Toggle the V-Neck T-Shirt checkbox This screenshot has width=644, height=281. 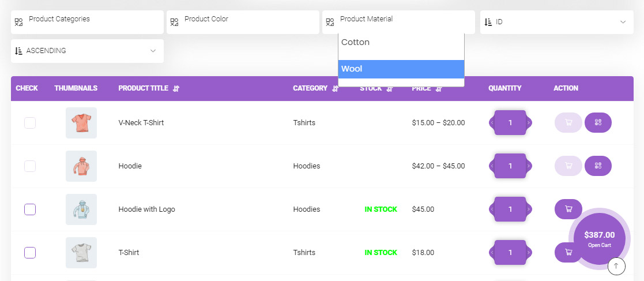30,123
